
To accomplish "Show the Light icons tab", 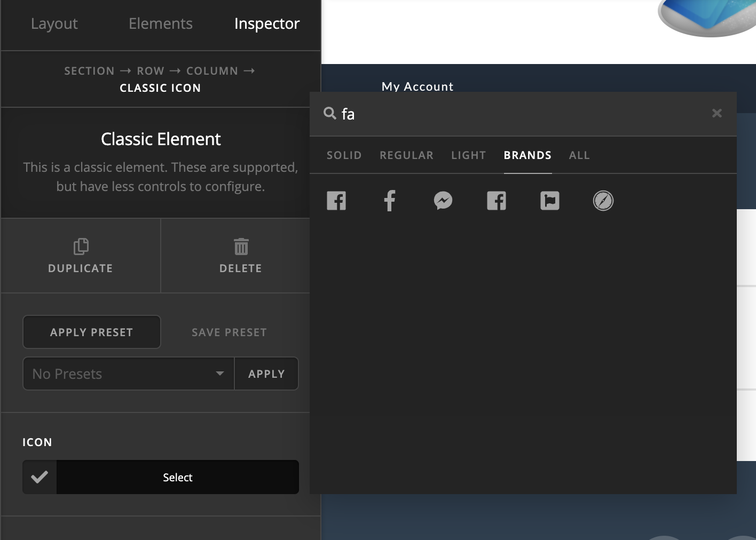I will tap(469, 155).
